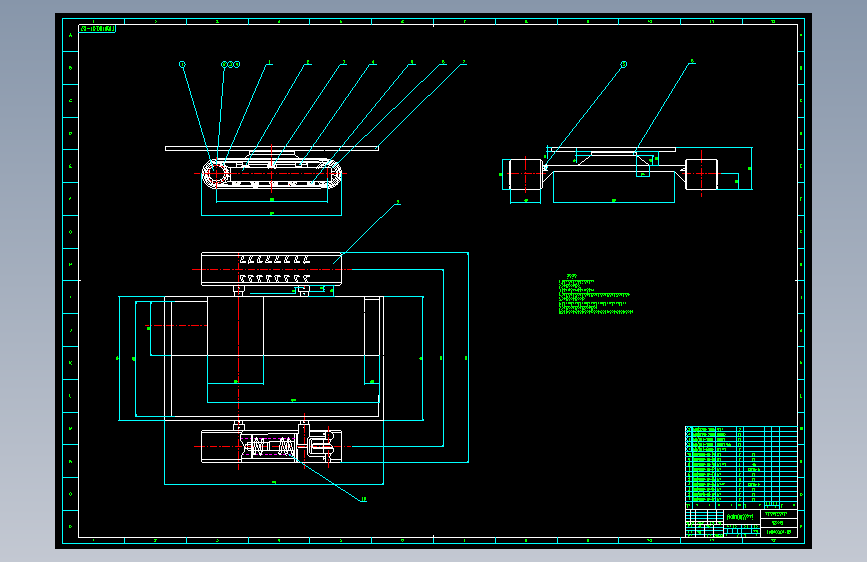Click the drawing label box in the top-left corner

point(97,28)
